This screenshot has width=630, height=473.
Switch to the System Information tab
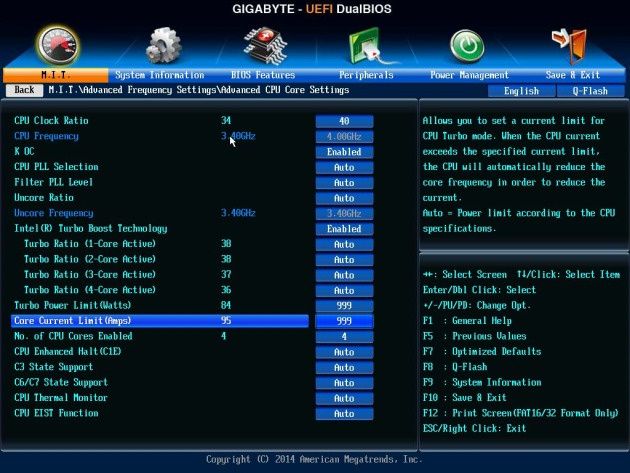160,75
